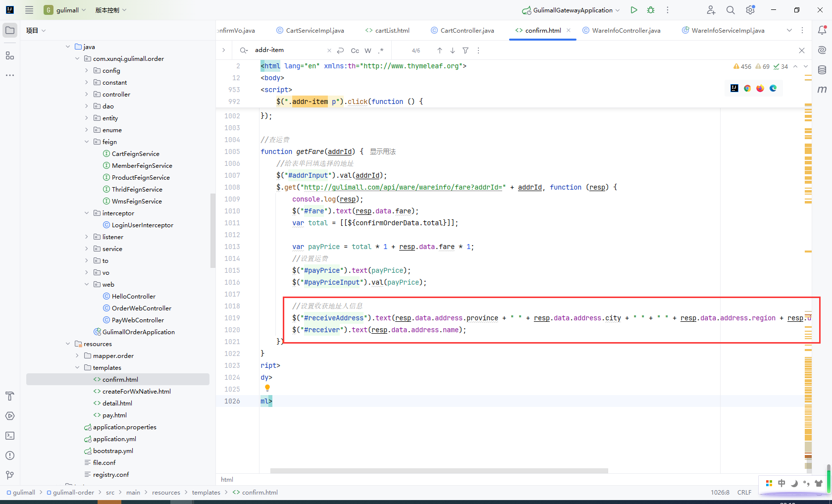This screenshot has height=504, width=832.
Task: Open the Database tool window
Action: 822,70
